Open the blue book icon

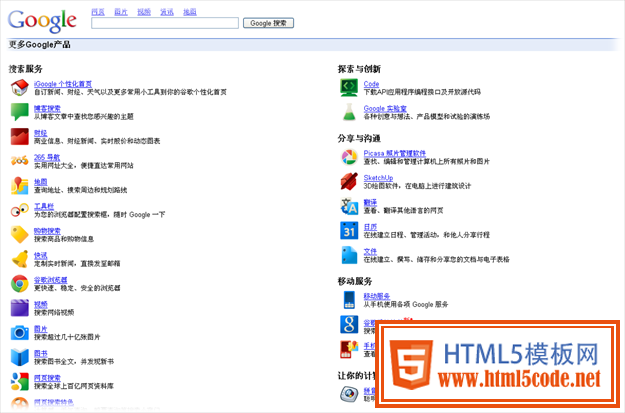coord(20,357)
